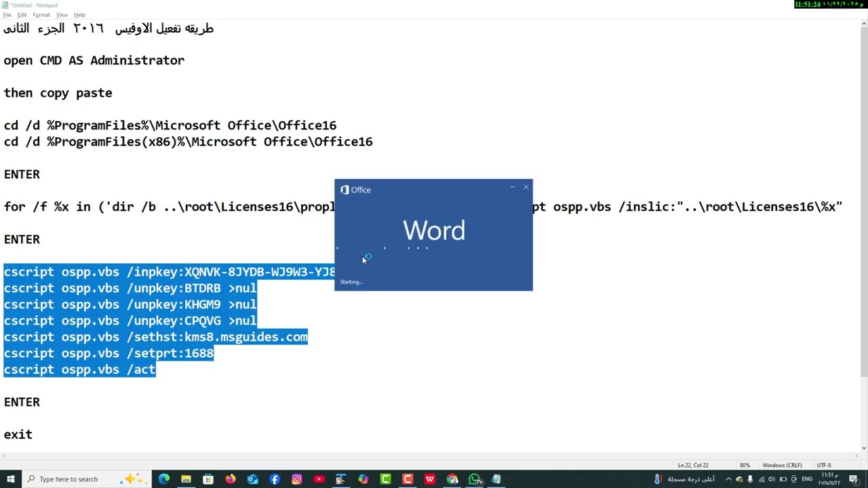The height and width of the screenshot is (488, 868).
Task: Launch WPS Office from the taskbar
Action: click(x=430, y=479)
